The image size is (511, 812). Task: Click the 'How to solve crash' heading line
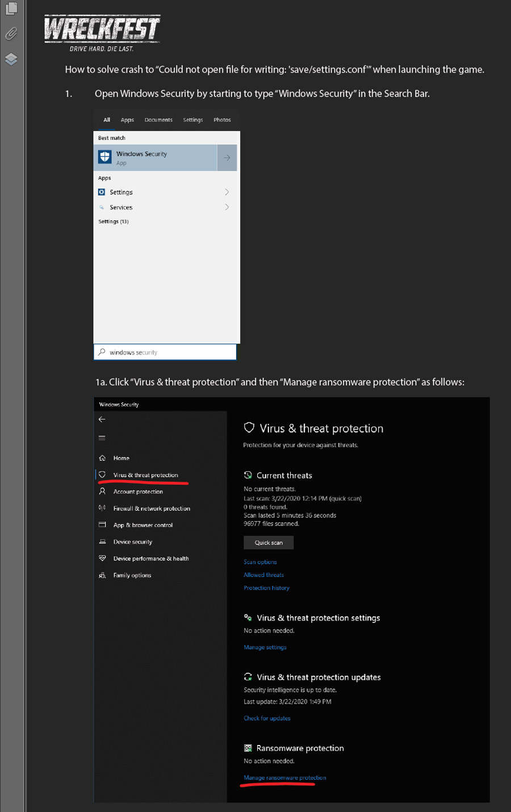275,70
